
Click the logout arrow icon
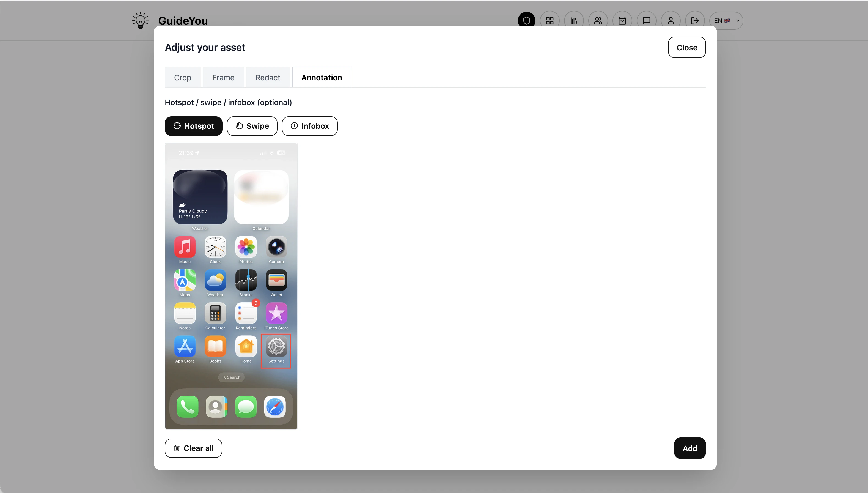tap(695, 21)
